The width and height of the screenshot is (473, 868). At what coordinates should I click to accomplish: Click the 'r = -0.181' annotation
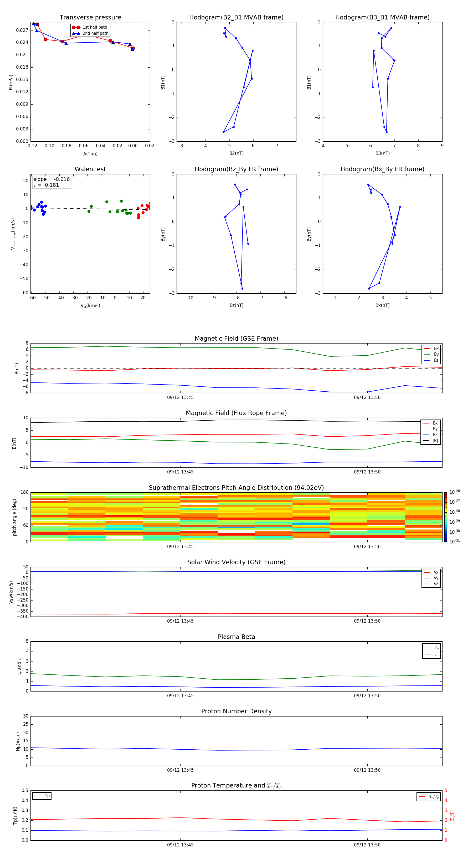tap(47, 185)
